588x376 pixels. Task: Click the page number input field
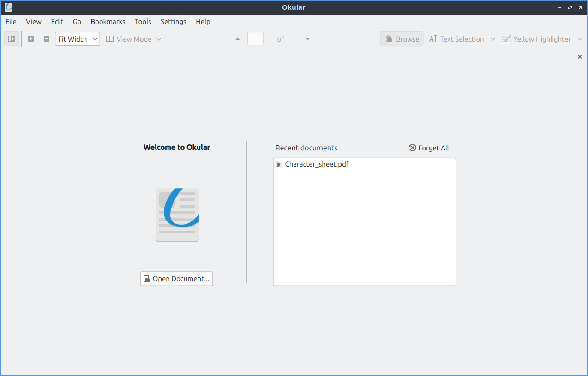tap(255, 39)
